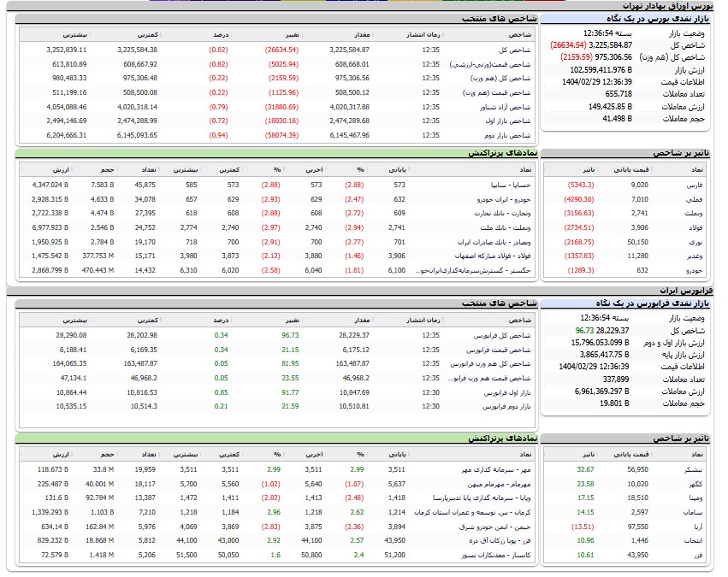The image size is (728, 577).
Task: Open خیمن - ایمن خودرو شرق symbol
Action: point(494,527)
